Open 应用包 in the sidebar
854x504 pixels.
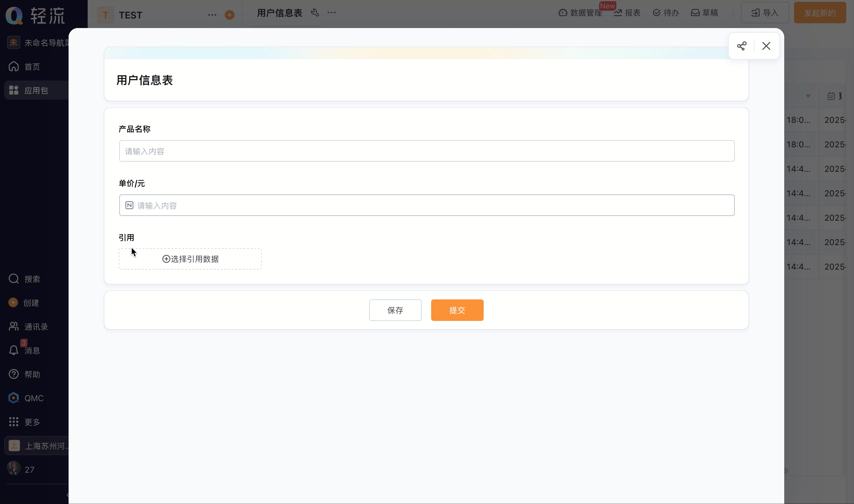36,90
